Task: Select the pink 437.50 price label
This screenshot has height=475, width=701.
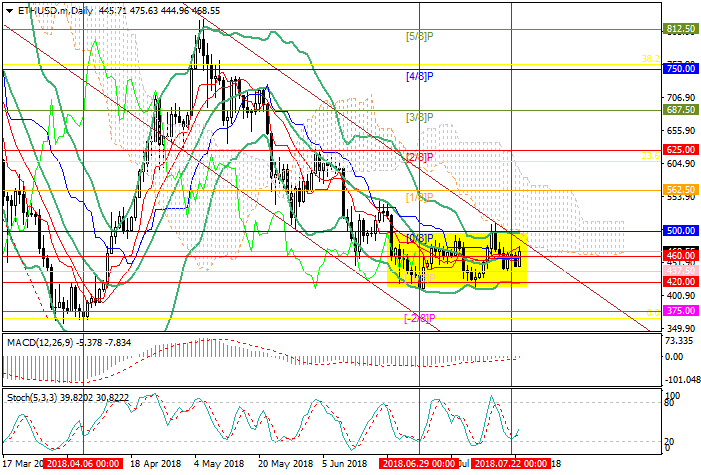Action: 680,271
